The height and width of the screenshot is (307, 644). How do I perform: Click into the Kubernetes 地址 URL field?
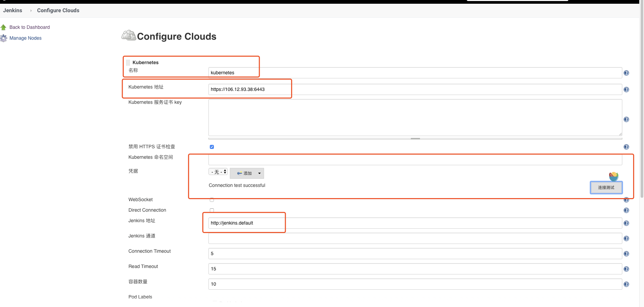pyautogui.click(x=415, y=89)
